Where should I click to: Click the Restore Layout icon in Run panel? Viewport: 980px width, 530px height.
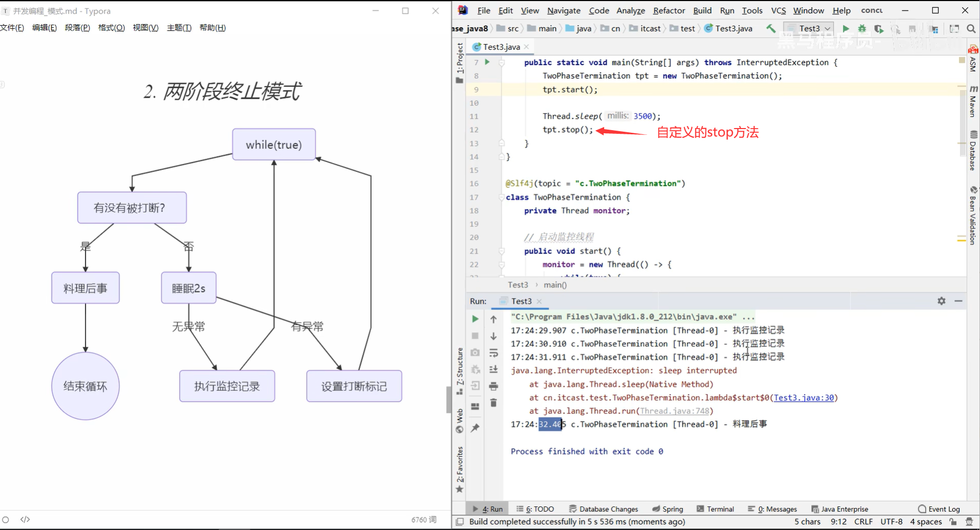[475, 407]
